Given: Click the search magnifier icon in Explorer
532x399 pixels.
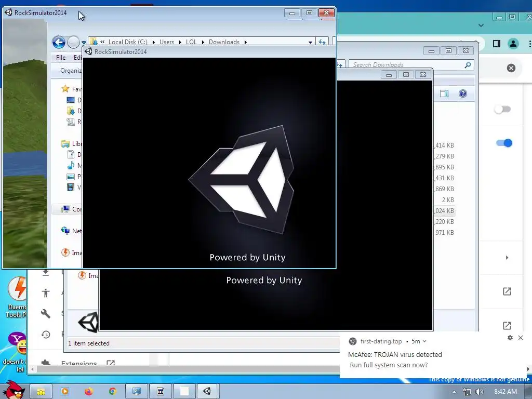Looking at the screenshot, I should tap(468, 64).
